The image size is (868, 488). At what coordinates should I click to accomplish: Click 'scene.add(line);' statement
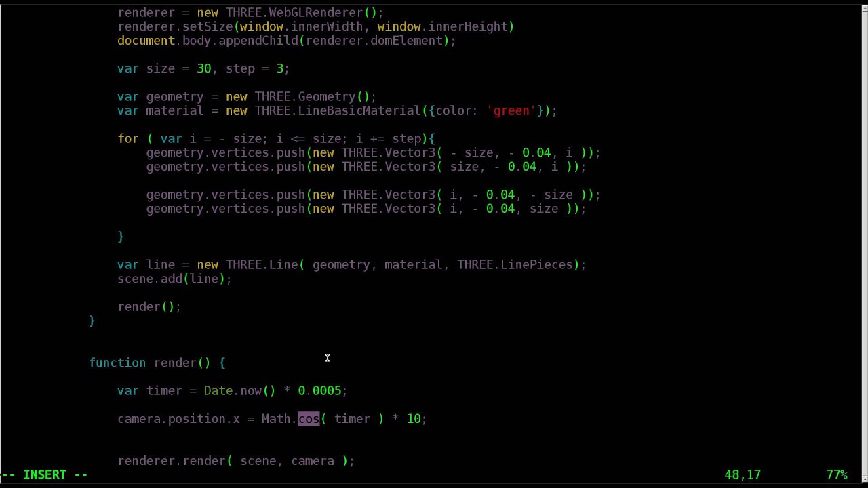[175, 279]
